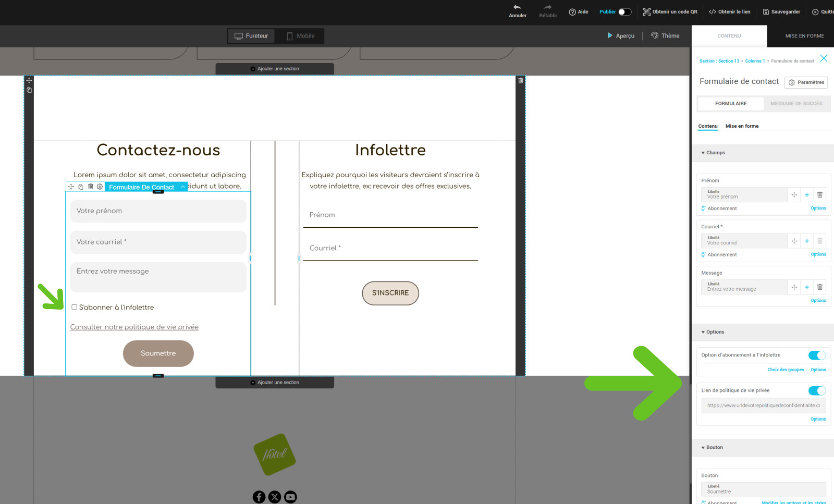
Task: Collapse the Formulaire De Contact label chevron
Action: pos(182,186)
